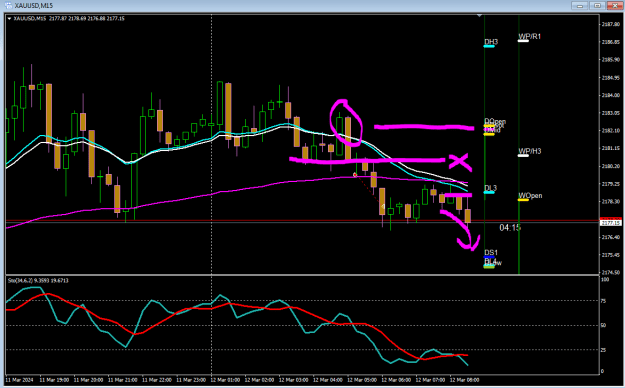Click the 75 level on the stochastic scale

click(603, 301)
